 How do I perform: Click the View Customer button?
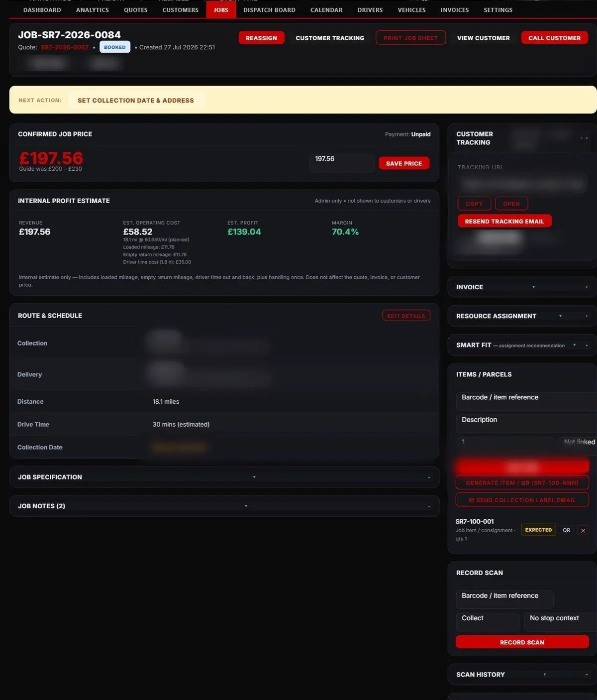pos(484,38)
